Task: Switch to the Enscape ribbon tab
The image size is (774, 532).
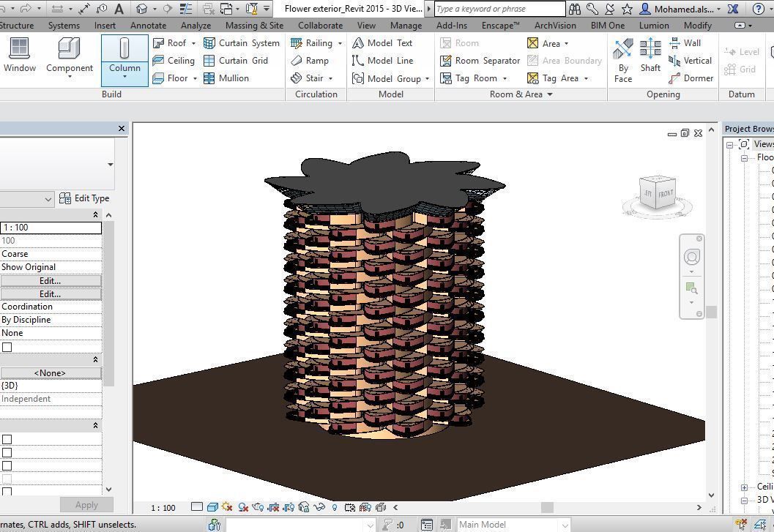Action: (x=501, y=25)
